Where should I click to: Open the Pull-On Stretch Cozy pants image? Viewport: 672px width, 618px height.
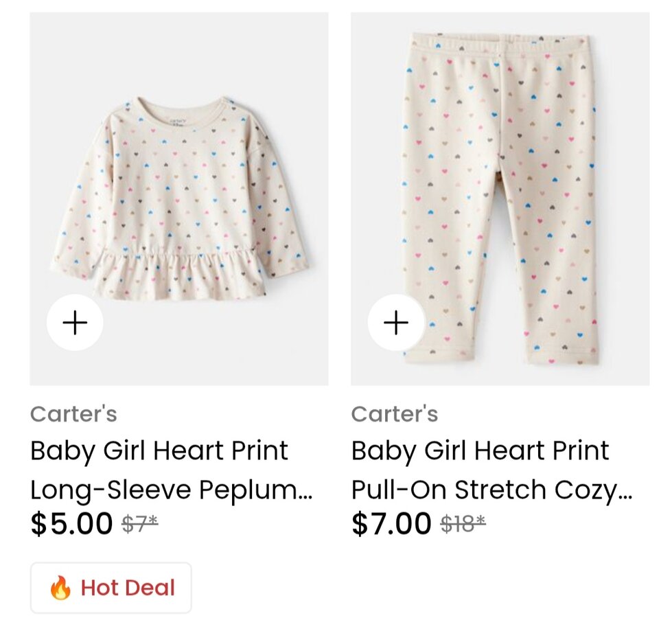pyautogui.click(x=500, y=199)
